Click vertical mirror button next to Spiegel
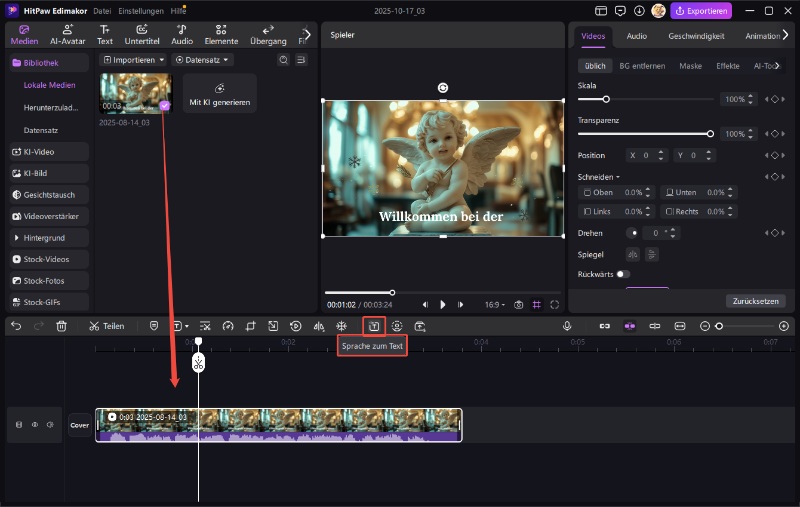The image size is (800, 507). tap(652, 254)
